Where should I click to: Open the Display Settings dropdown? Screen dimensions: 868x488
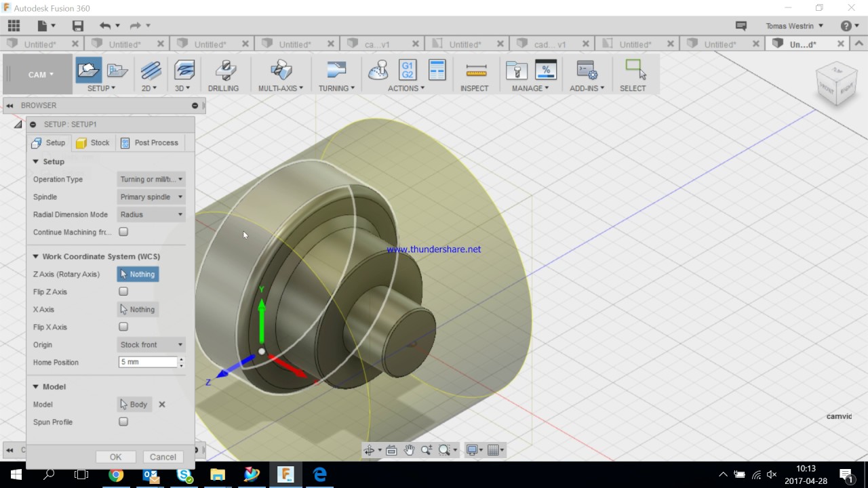[x=474, y=450]
